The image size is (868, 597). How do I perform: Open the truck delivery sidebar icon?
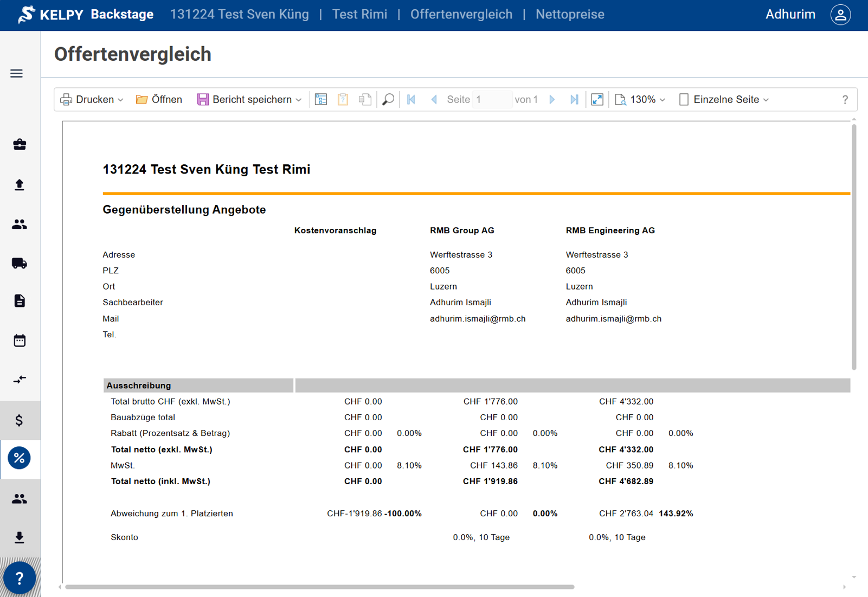(20, 264)
